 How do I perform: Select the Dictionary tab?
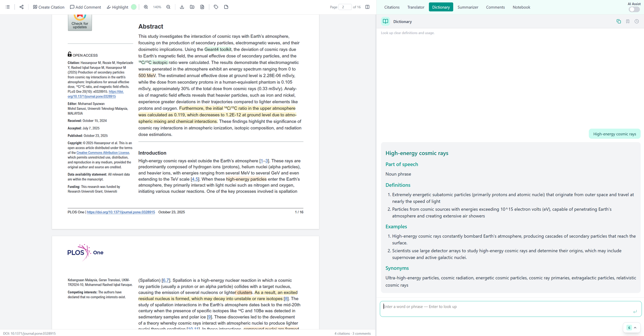point(441,7)
